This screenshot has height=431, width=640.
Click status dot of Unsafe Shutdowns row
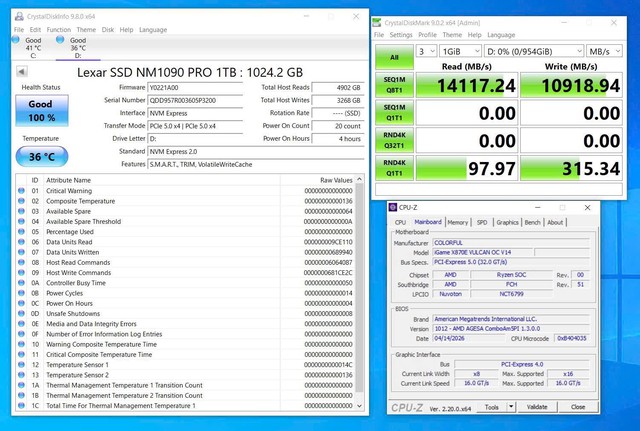point(21,313)
